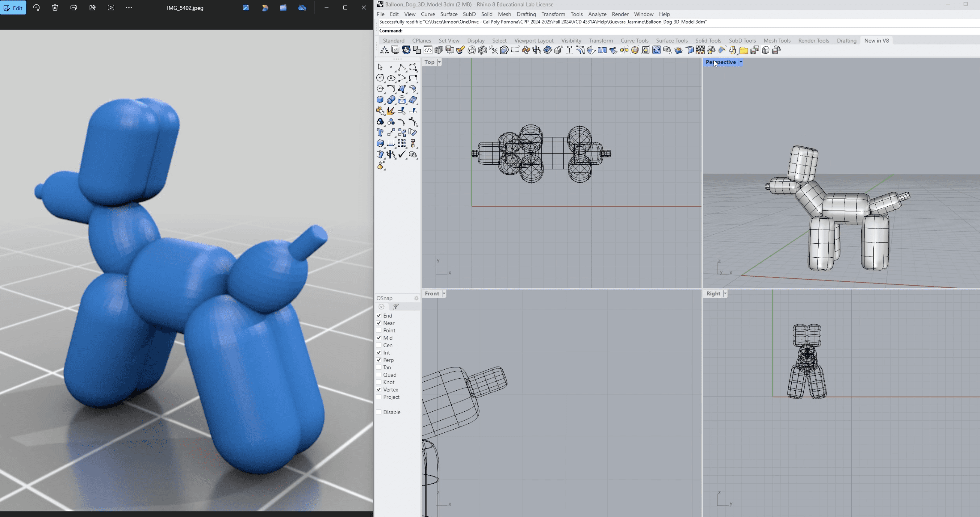Click the Text object tool
Viewport: 980px width, 517px height.
pos(380,132)
